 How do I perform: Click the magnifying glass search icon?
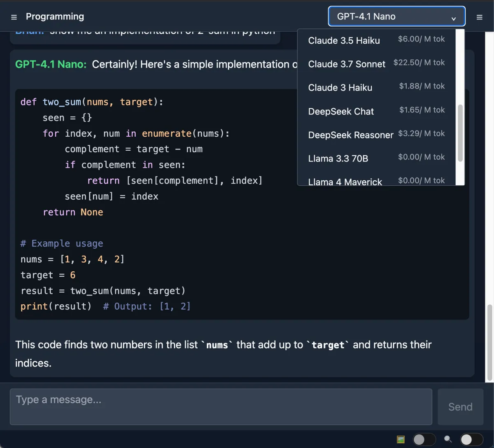click(x=447, y=439)
